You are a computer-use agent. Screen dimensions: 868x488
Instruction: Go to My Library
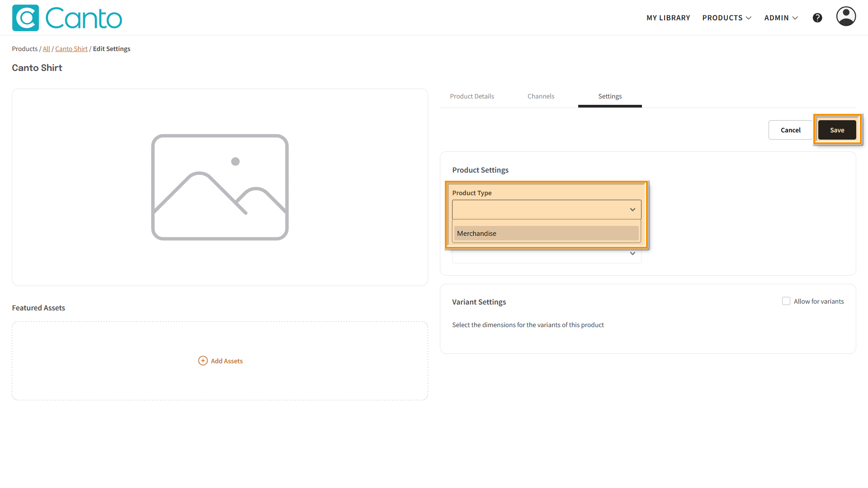pyautogui.click(x=668, y=18)
